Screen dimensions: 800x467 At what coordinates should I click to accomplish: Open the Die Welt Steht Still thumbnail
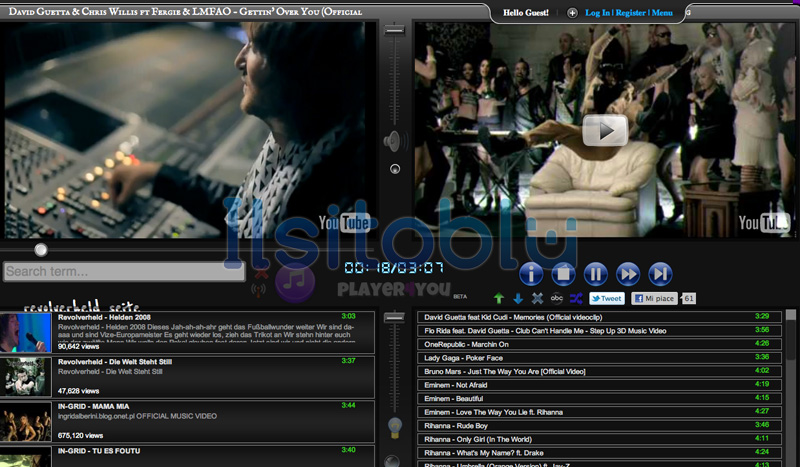pos(26,377)
